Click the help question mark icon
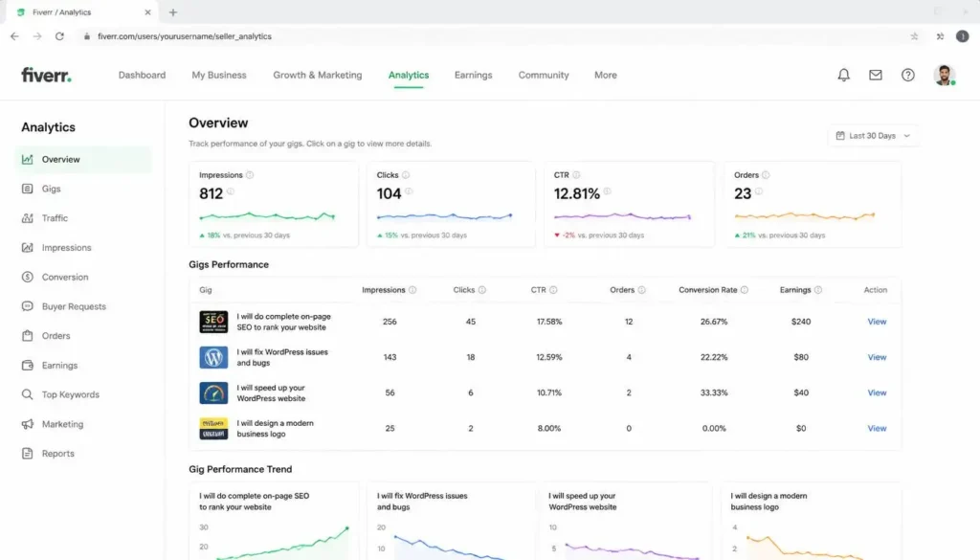 coord(907,75)
